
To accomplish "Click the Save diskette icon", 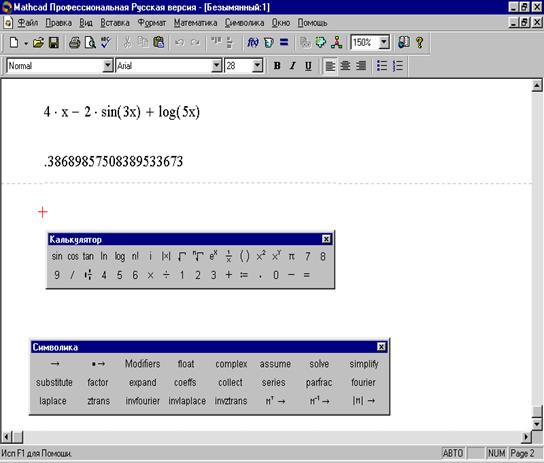I will tap(54, 43).
